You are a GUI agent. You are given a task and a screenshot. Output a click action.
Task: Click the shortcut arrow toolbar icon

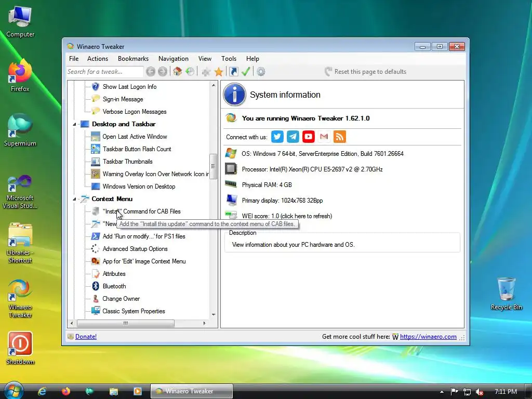click(233, 72)
